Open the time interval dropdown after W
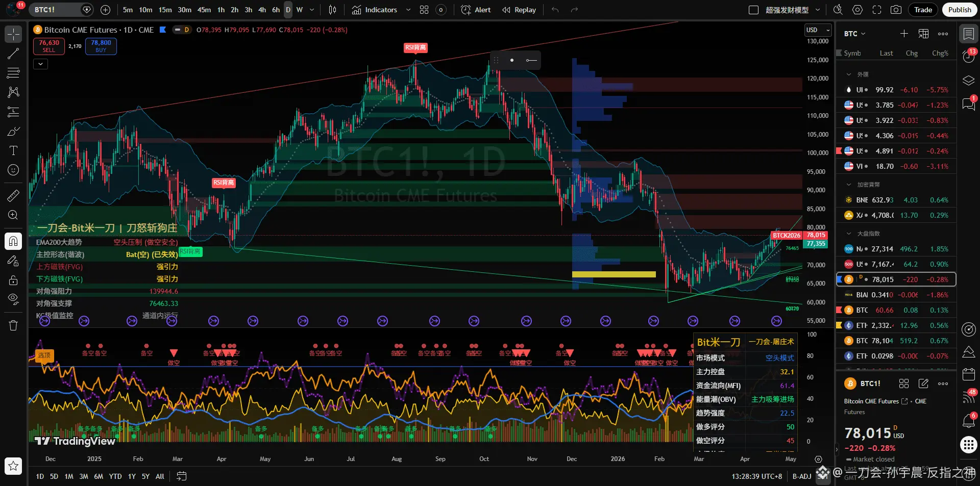 tap(312, 10)
